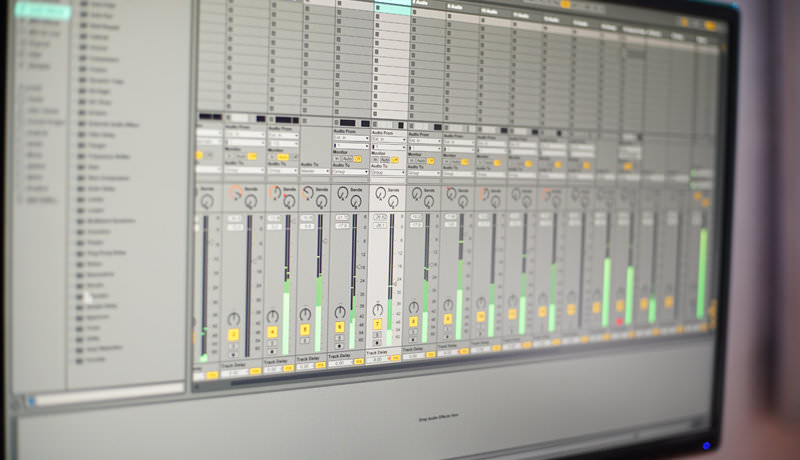
Task: Set track 7 Monitor to Auto
Action: (385, 160)
